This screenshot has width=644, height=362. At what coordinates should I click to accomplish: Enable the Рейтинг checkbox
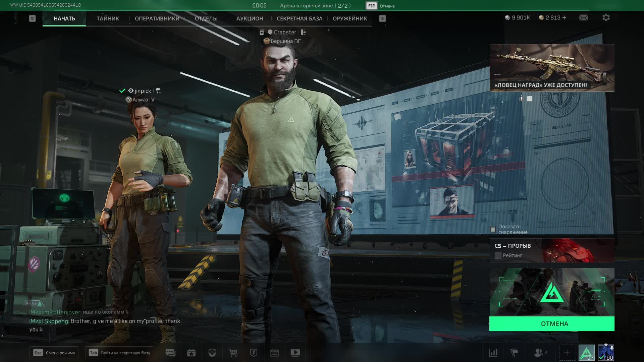pos(498,255)
